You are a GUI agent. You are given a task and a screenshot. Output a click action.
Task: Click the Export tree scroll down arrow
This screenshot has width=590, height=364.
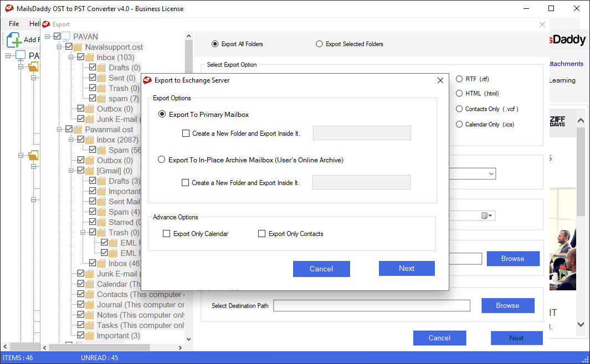[189, 339]
